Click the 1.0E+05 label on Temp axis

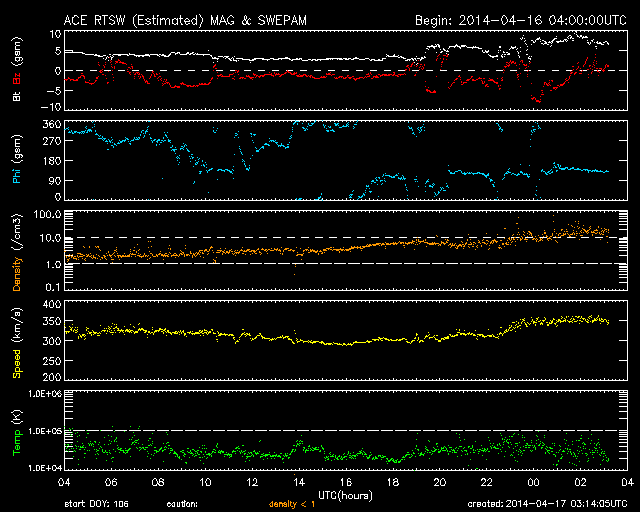[44, 431]
